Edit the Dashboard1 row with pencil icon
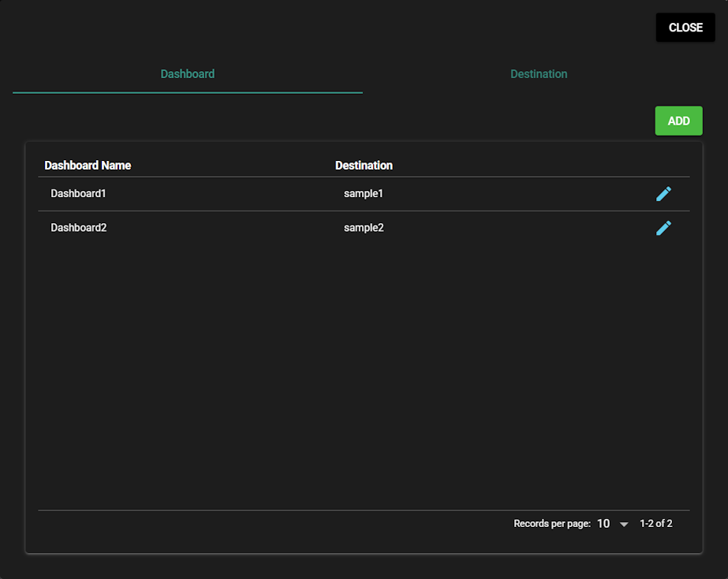This screenshot has height=579, width=728. [x=663, y=194]
